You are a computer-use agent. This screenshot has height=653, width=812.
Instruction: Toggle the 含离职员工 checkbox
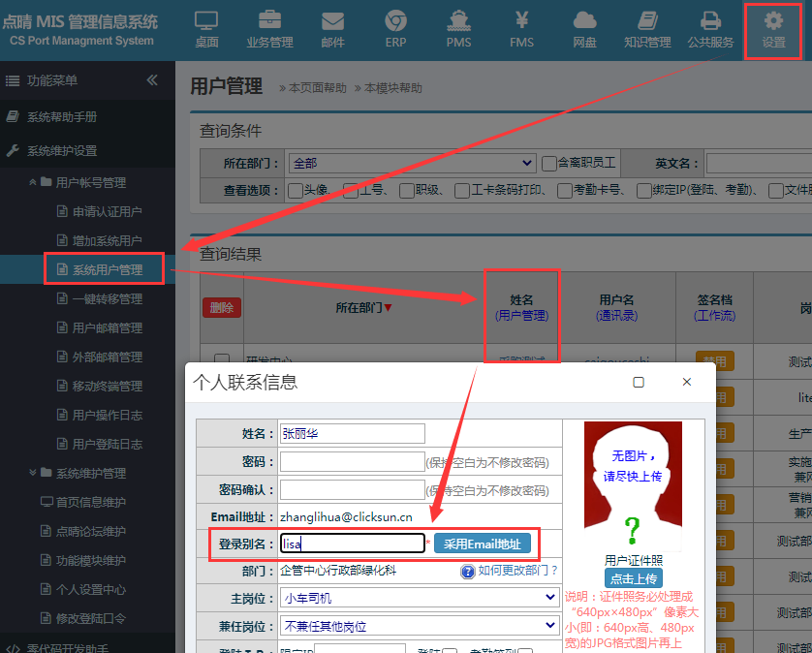[549, 164]
